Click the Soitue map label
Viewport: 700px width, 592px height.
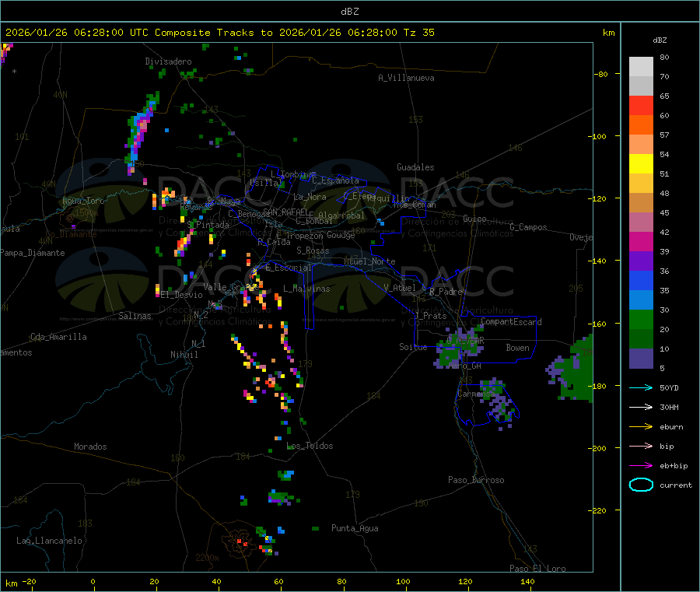tap(413, 347)
